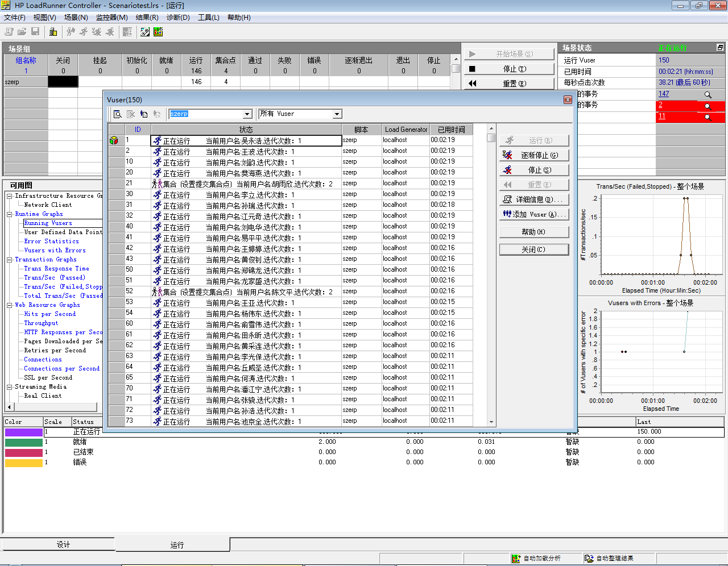The height and width of the screenshot is (566, 728).
Task: Open the 场景(N) menu
Action: click(76, 18)
